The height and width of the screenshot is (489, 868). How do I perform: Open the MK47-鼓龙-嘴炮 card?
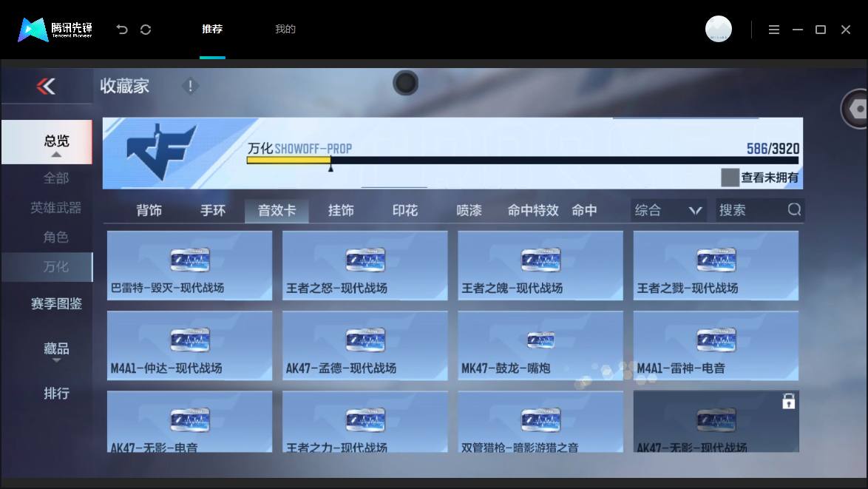tap(540, 345)
